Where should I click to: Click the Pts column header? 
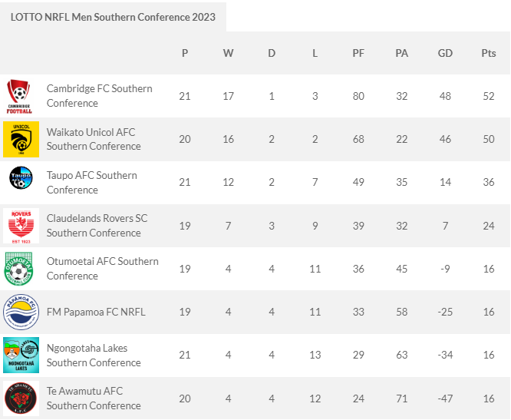489,53
